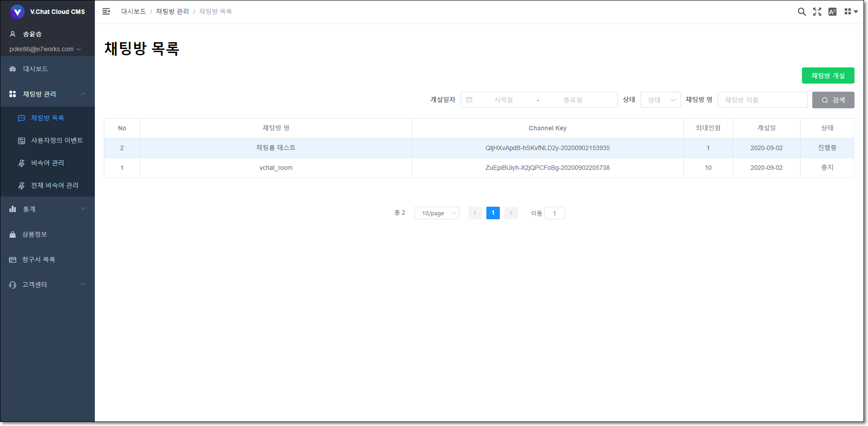
Task: Click the 시작일 start date field
Action: (x=503, y=100)
